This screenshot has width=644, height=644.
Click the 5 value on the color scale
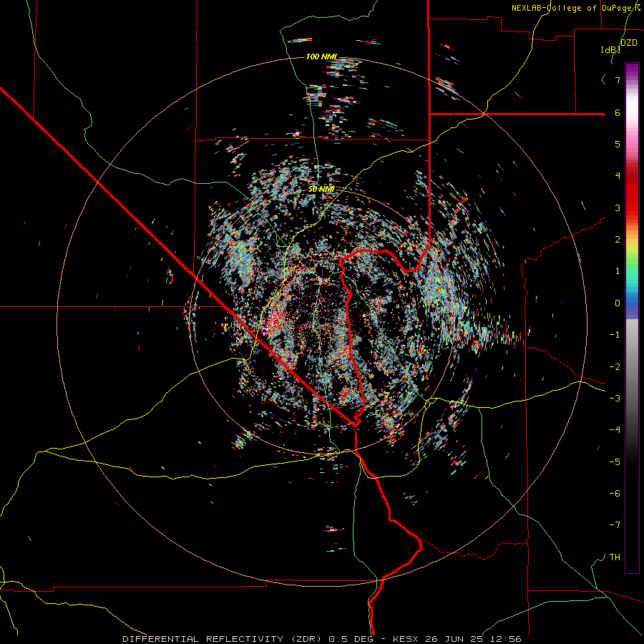pos(618,144)
